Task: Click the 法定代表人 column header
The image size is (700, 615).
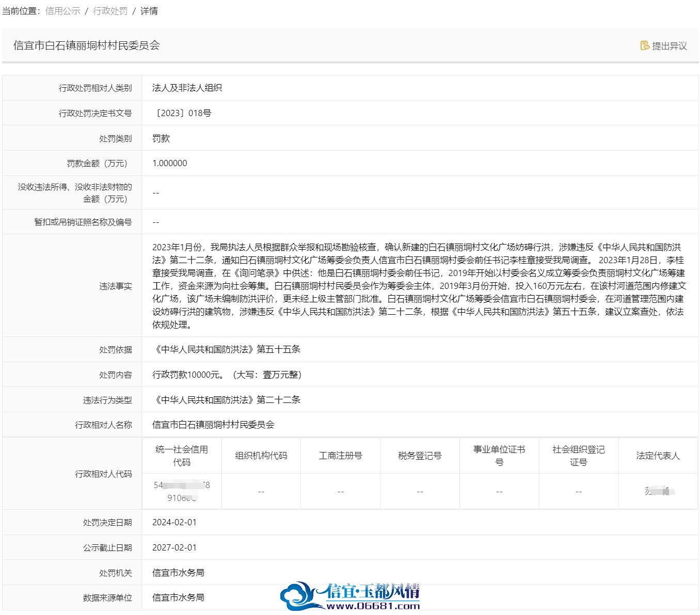Action: [x=658, y=456]
